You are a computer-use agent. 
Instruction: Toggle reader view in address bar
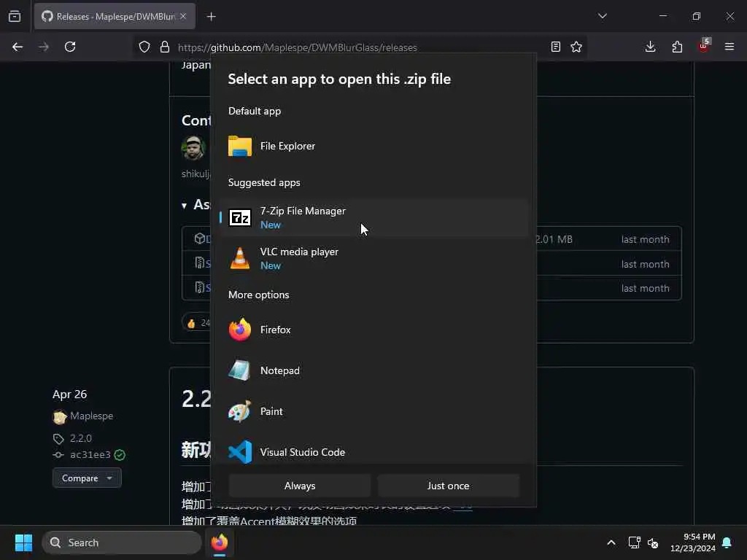pos(555,47)
